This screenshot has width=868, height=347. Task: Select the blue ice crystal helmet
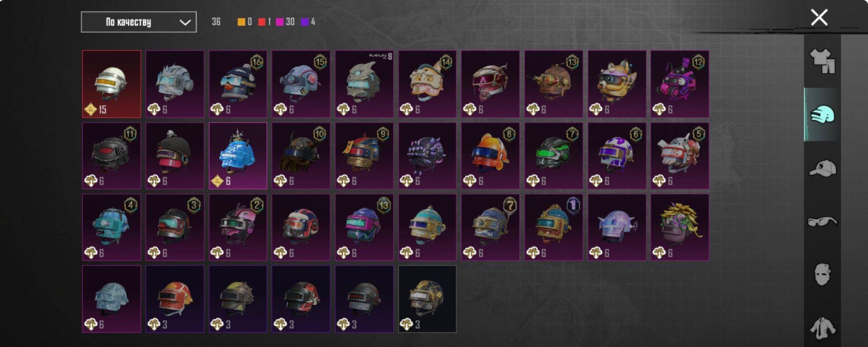click(x=238, y=156)
